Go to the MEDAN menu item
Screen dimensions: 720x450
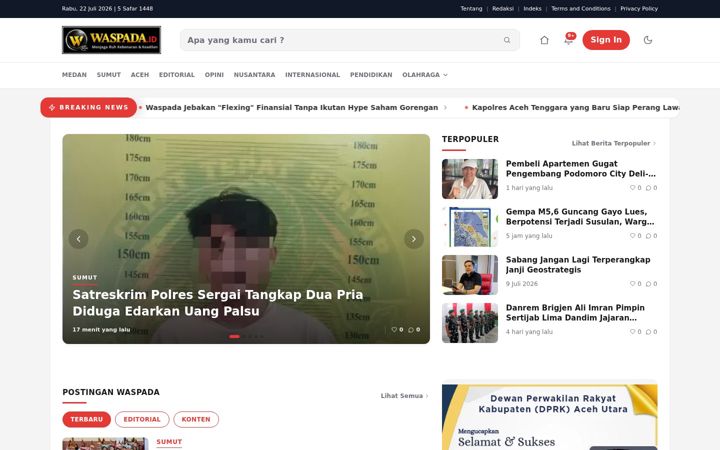click(x=74, y=75)
